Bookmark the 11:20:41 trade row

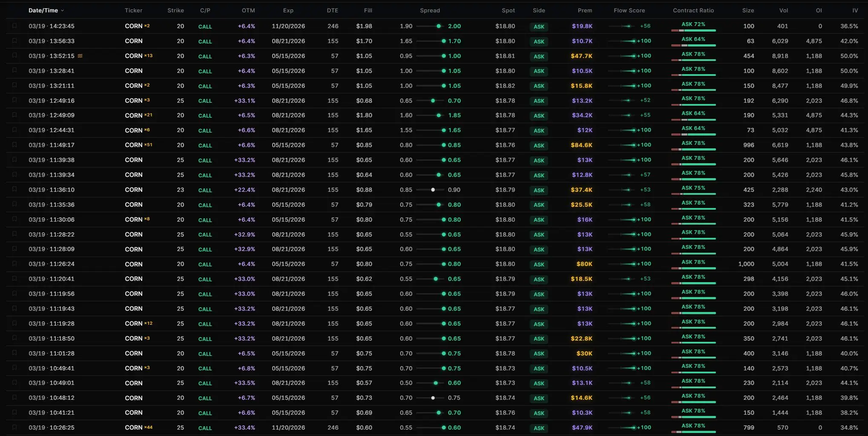14,279
